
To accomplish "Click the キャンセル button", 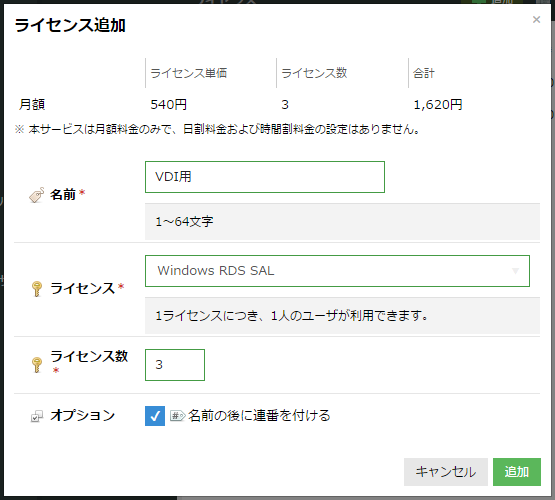I will pyautogui.click(x=446, y=472).
